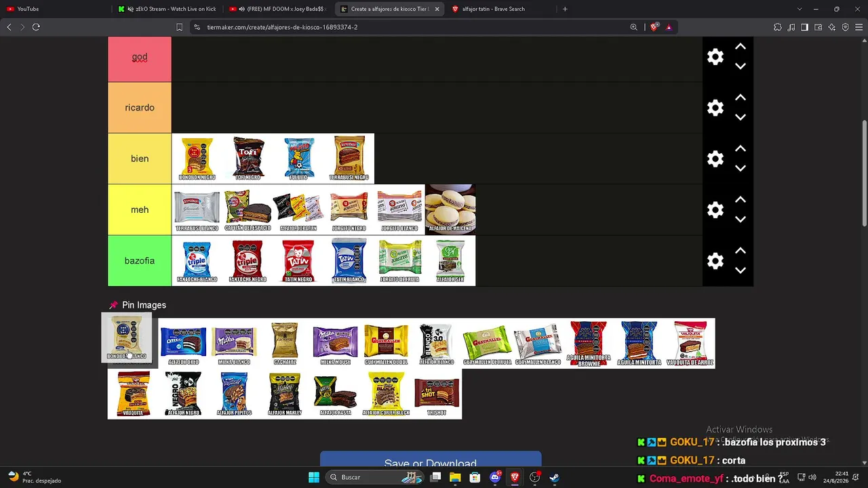The height and width of the screenshot is (488, 868).
Task: Open settings gear for the bien tier
Action: coord(715,159)
